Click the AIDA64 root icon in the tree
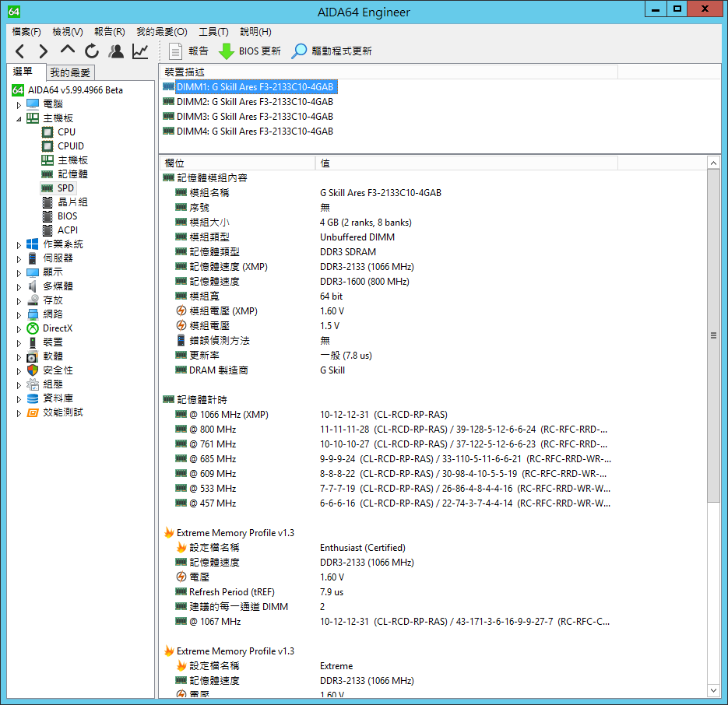This screenshot has height=705, width=728. click(x=18, y=90)
